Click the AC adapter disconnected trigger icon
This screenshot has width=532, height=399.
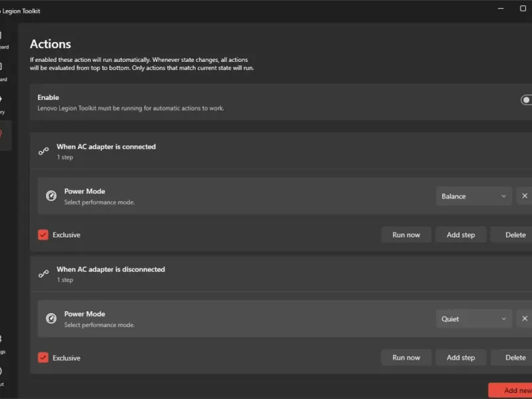click(44, 274)
